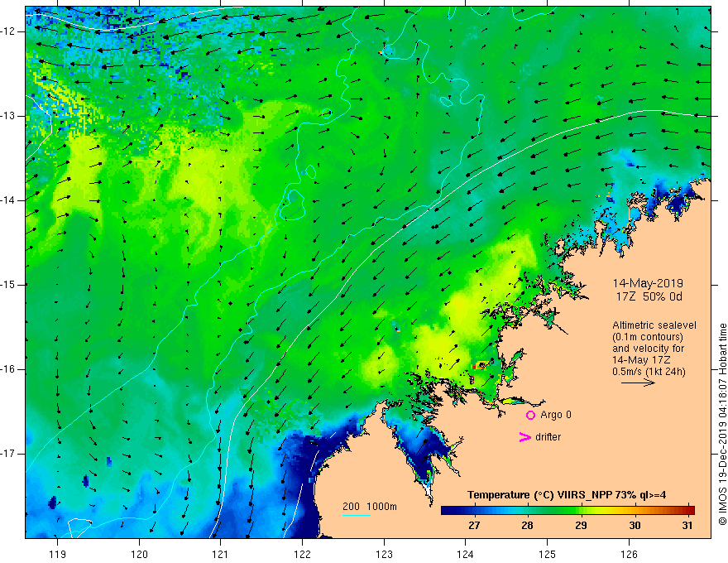
Task: Click longitude axis label 126
Action: (x=629, y=554)
